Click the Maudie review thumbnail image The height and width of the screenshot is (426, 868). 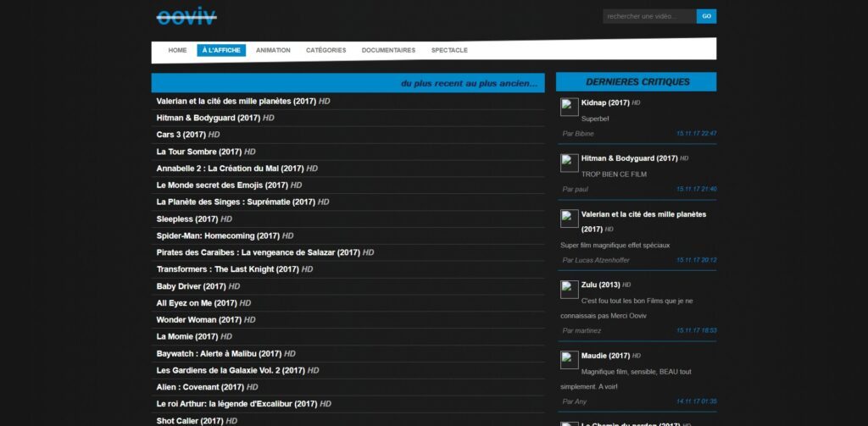click(569, 360)
